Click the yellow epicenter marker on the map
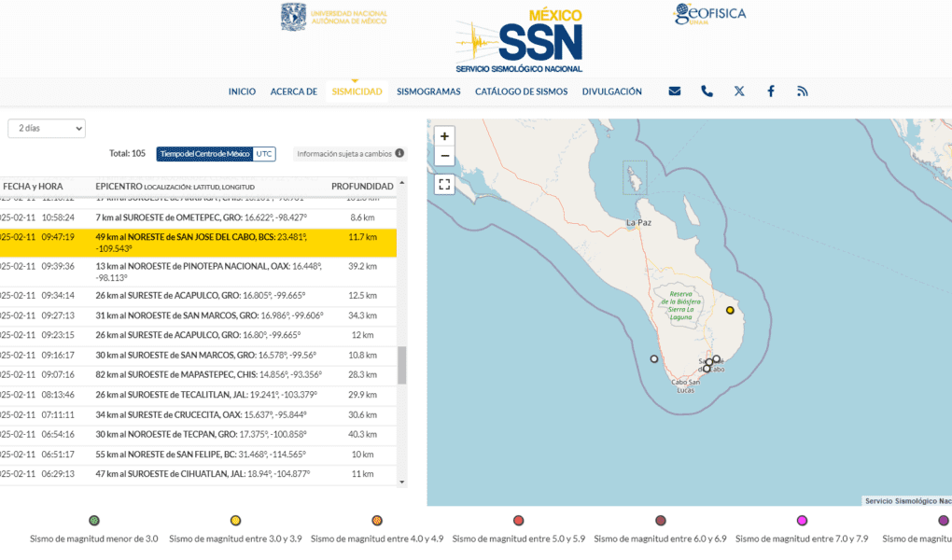952x560 pixels. pyautogui.click(x=730, y=310)
